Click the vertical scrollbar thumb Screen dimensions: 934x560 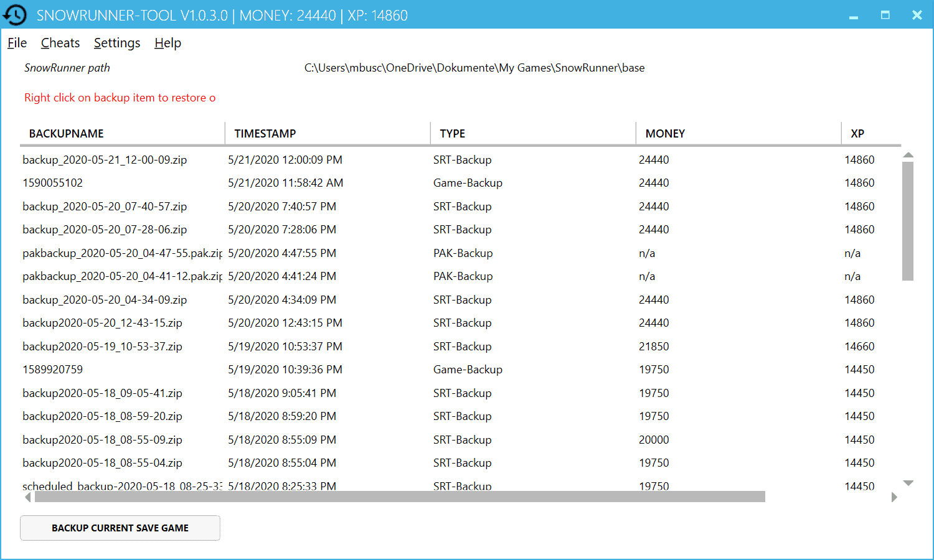click(x=908, y=221)
